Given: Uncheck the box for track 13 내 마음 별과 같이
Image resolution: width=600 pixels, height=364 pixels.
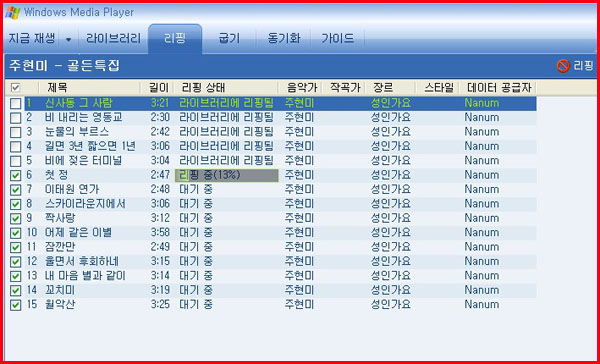Looking at the screenshot, I should pos(15,276).
